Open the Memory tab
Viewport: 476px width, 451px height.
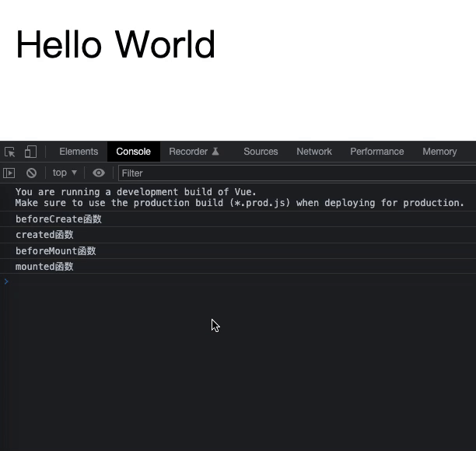439,152
